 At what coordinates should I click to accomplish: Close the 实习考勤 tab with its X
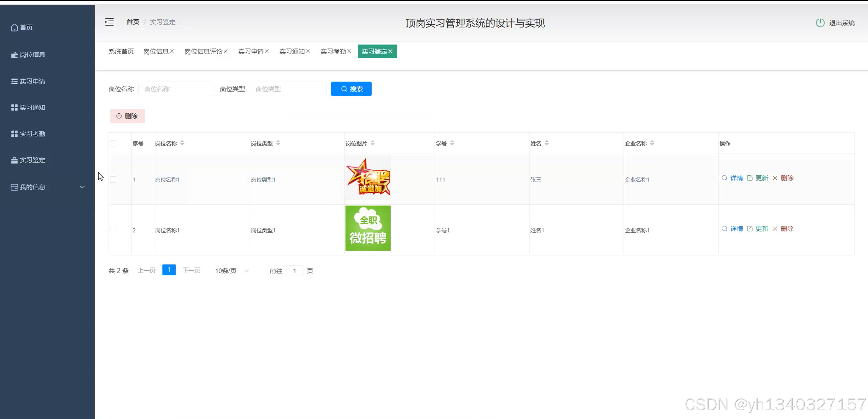tap(349, 51)
